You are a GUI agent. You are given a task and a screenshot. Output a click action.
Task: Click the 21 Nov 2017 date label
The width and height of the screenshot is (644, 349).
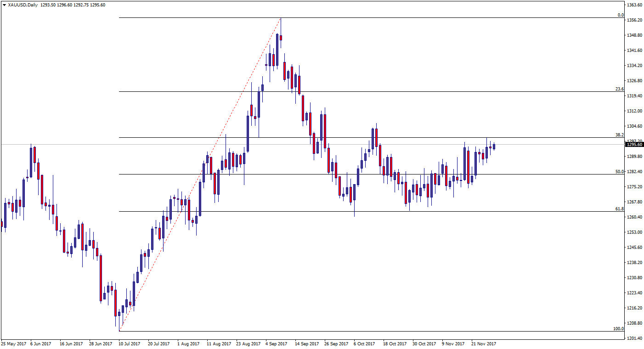(x=483, y=343)
